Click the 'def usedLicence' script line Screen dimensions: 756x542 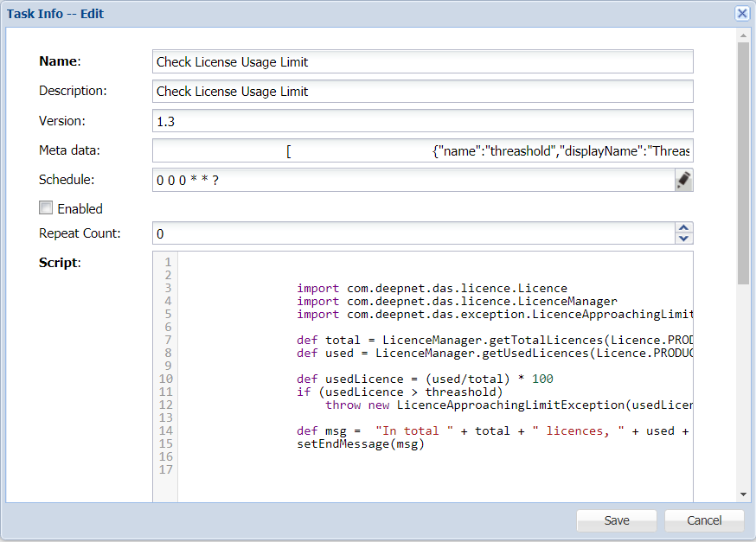click(425, 379)
